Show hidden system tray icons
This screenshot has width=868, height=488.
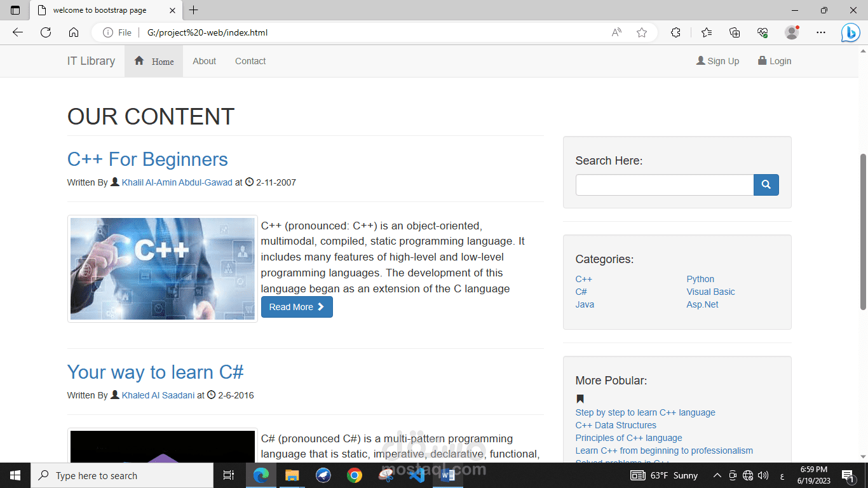point(717,475)
